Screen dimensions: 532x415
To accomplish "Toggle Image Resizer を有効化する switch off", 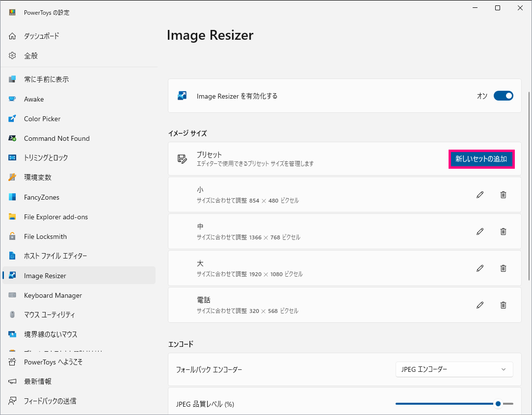I will 503,96.
